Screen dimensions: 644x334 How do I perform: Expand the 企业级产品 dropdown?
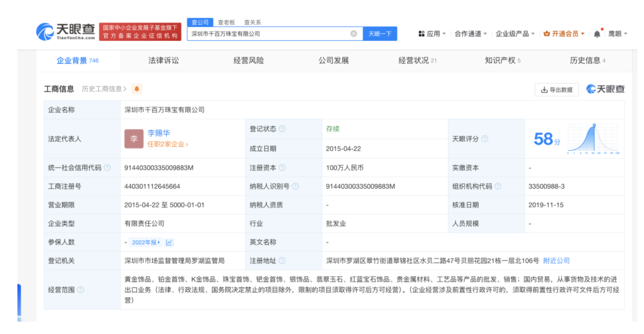pyautogui.click(x=515, y=34)
